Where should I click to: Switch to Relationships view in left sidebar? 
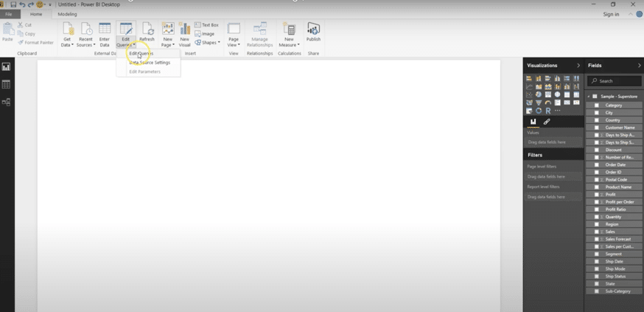pos(6,102)
